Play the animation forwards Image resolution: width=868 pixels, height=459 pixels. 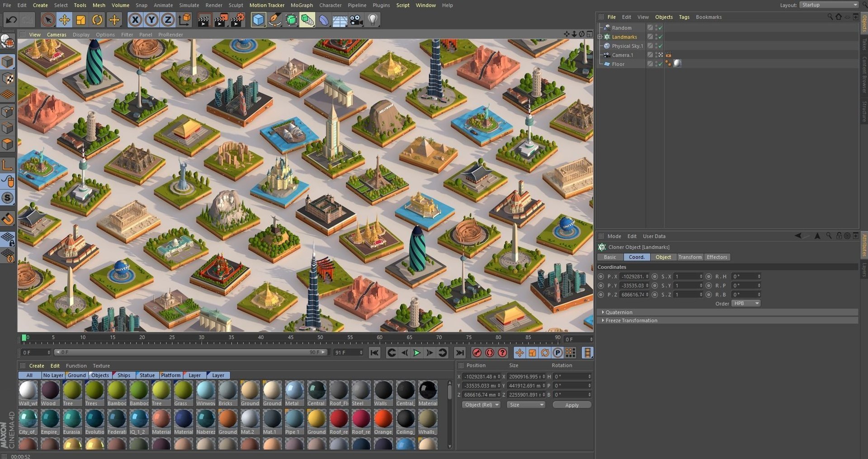tap(417, 353)
